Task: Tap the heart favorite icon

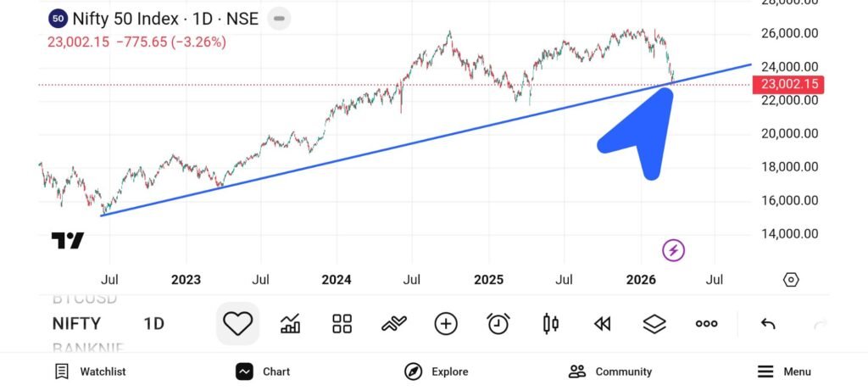Action: pyautogui.click(x=238, y=323)
